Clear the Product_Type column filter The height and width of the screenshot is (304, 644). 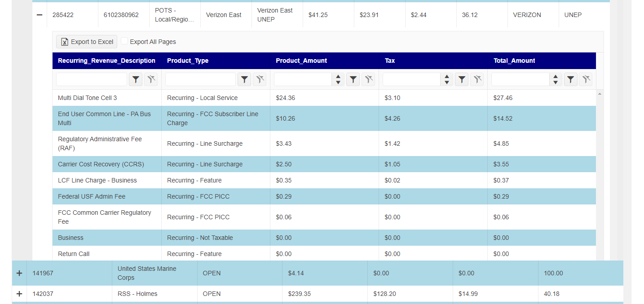tap(260, 80)
